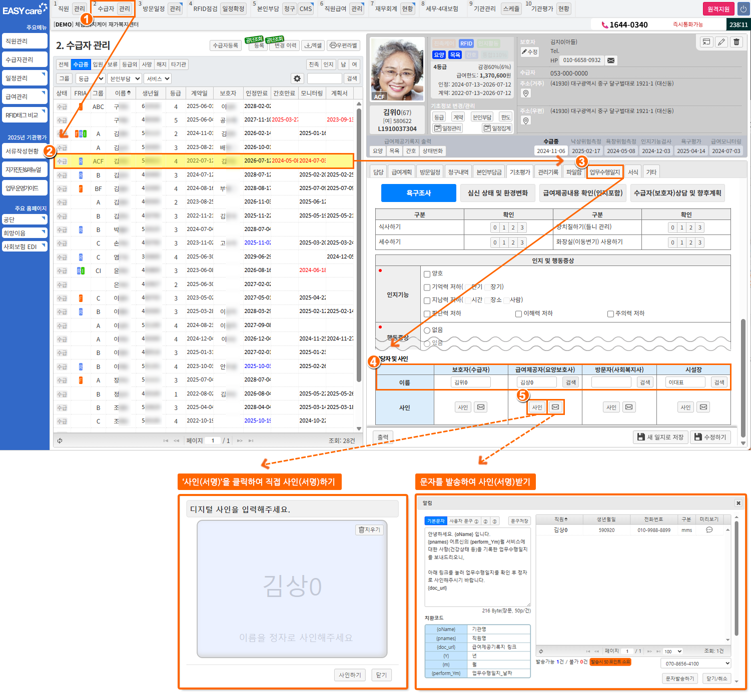Select score 2 for 식사하기
This screenshot has height=700, width=751.
513,227
